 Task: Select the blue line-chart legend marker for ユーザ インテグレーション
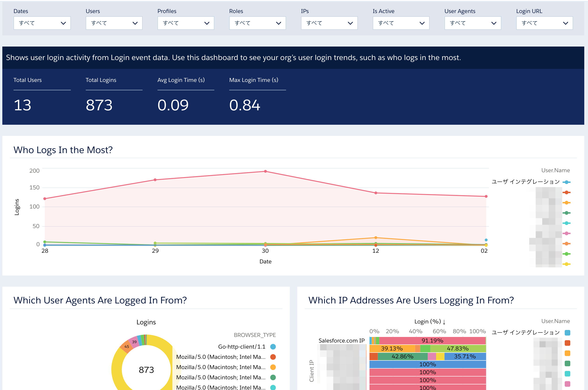[566, 182]
